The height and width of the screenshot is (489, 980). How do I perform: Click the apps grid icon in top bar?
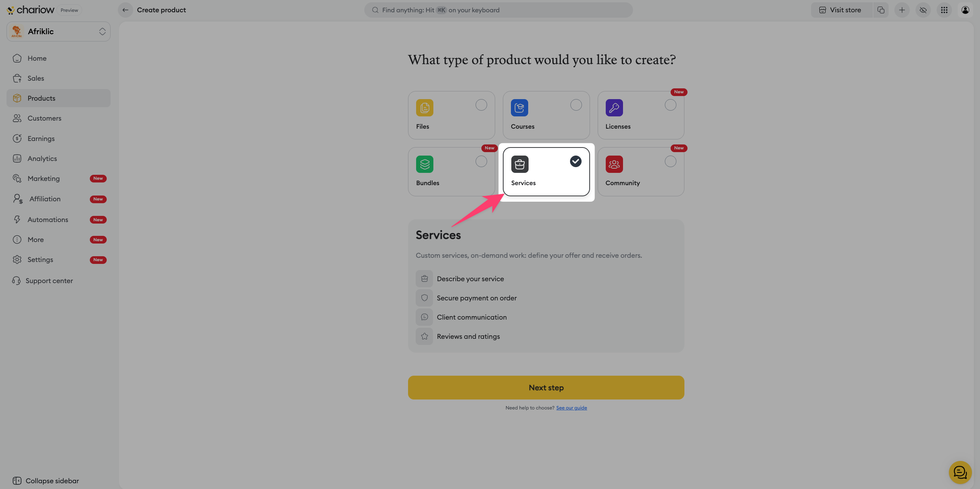tap(944, 10)
